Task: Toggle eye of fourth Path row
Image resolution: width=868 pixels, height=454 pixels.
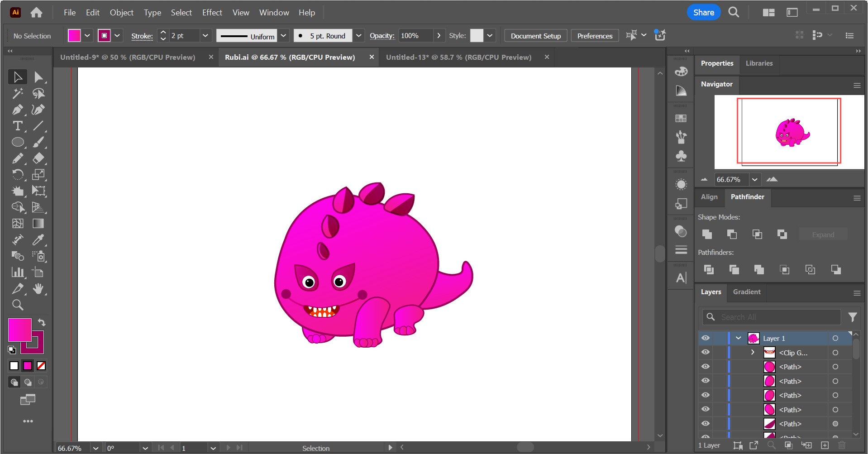Action: point(706,409)
